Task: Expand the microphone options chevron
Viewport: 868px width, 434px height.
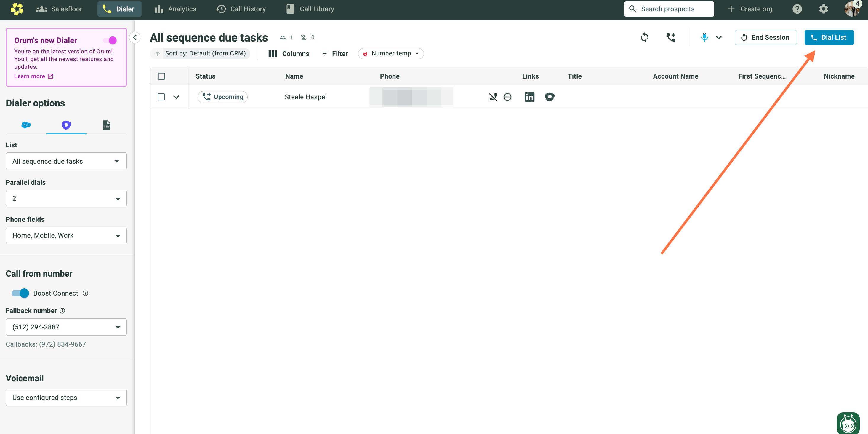Action: pyautogui.click(x=719, y=37)
